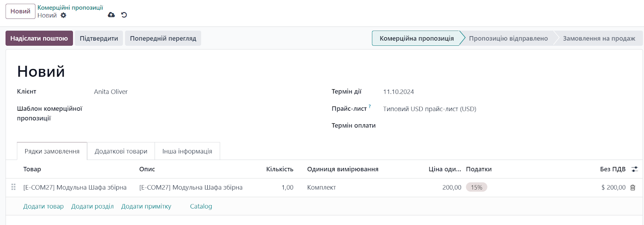Click the Надіслати поштою button
Screen dimensions: 644x225
click(39, 38)
